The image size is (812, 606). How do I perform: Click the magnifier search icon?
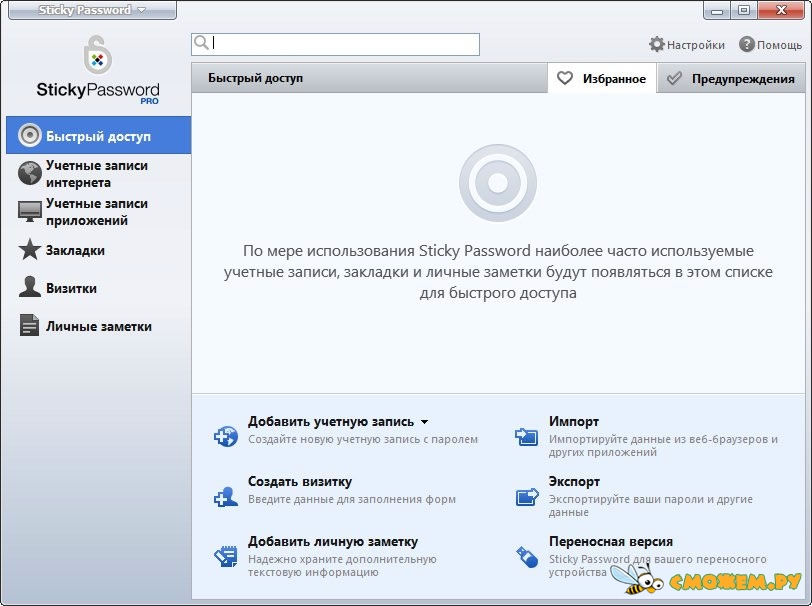pos(201,42)
